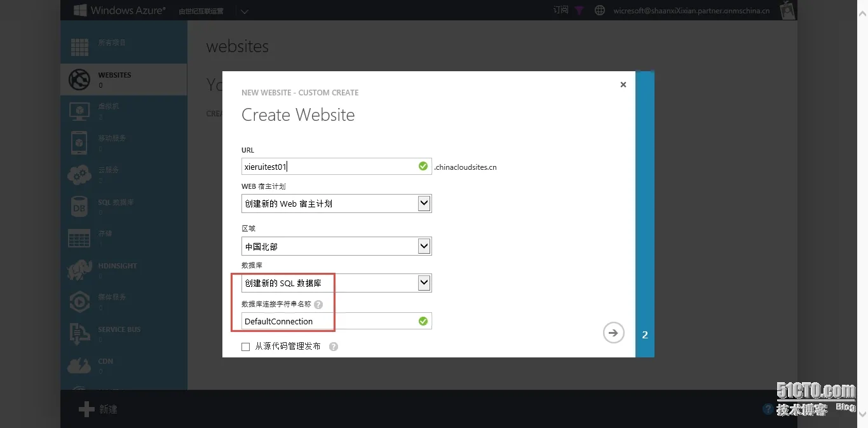Open the SQL 数据库 DB icon
The width and height of the screenshot is (868, 428).
pos(79,207)
